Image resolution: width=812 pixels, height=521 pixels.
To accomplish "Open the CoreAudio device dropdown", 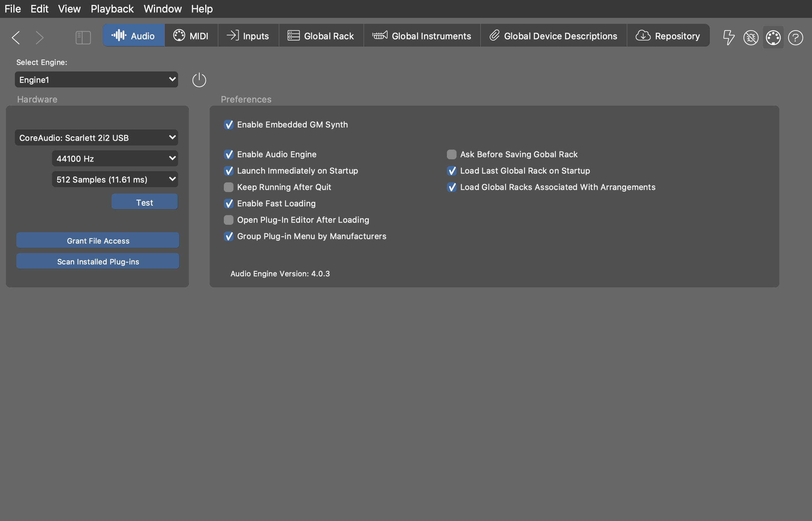I will point(96,138).
